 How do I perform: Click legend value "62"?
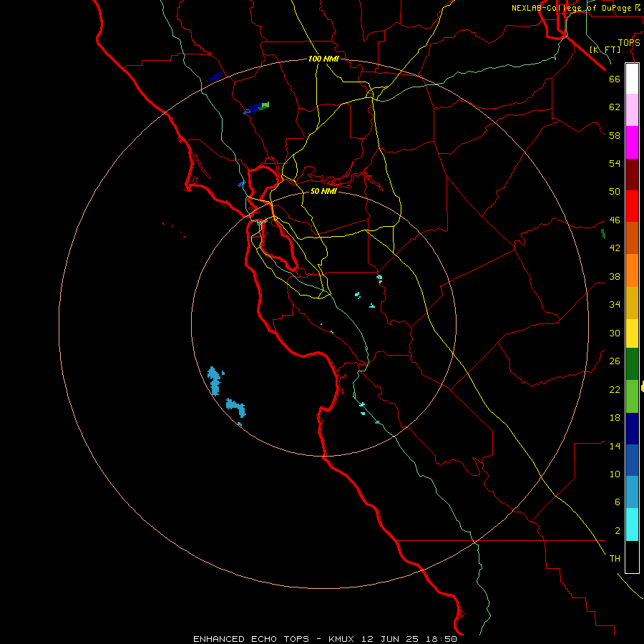click(x=615, y=107)
